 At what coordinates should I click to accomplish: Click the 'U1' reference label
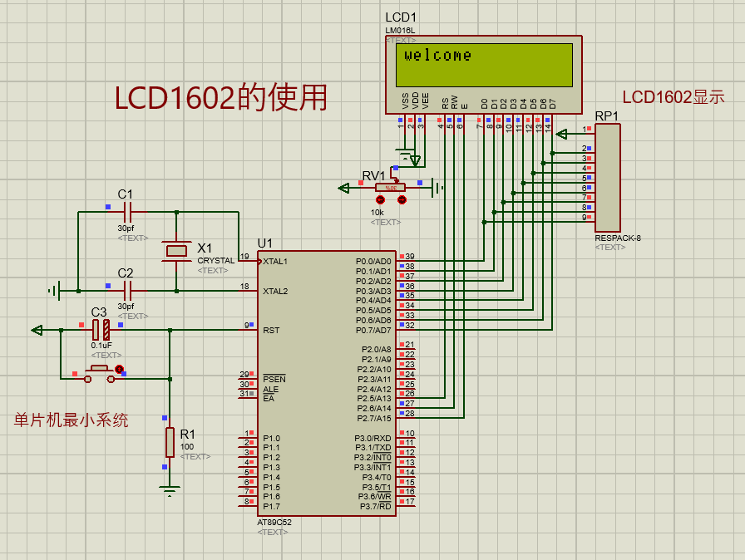coord(264,243)
